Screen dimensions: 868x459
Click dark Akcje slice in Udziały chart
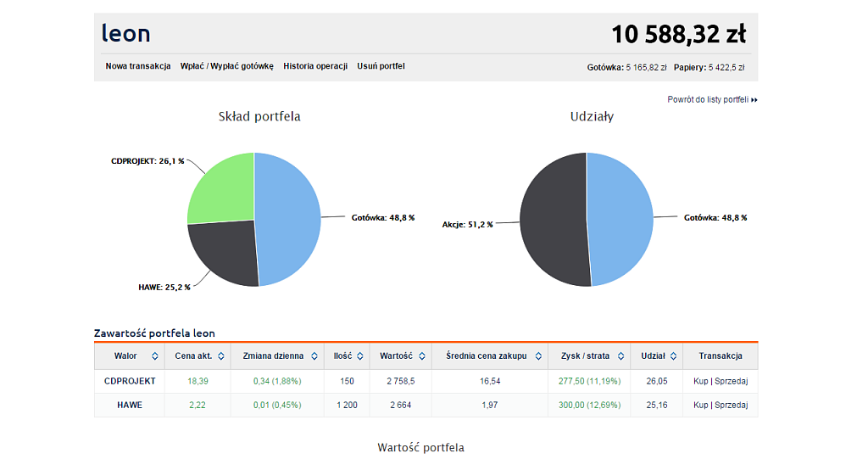point(553,221)
